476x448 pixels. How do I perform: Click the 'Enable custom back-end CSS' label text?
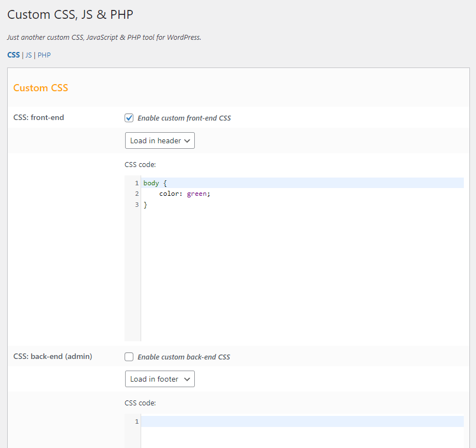click(x=184, y=357)
